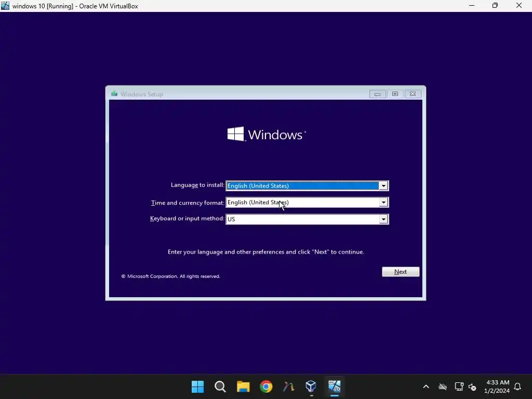
Task: Open the Keyboard or input method dropdown arrow
Action: click(383, 219)
